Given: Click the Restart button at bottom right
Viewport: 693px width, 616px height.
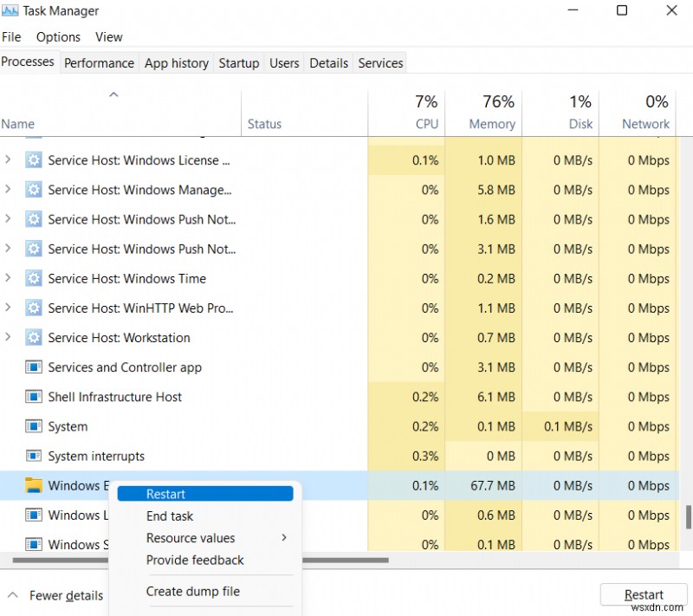Looking at the screenshot, I should (644, 594).
